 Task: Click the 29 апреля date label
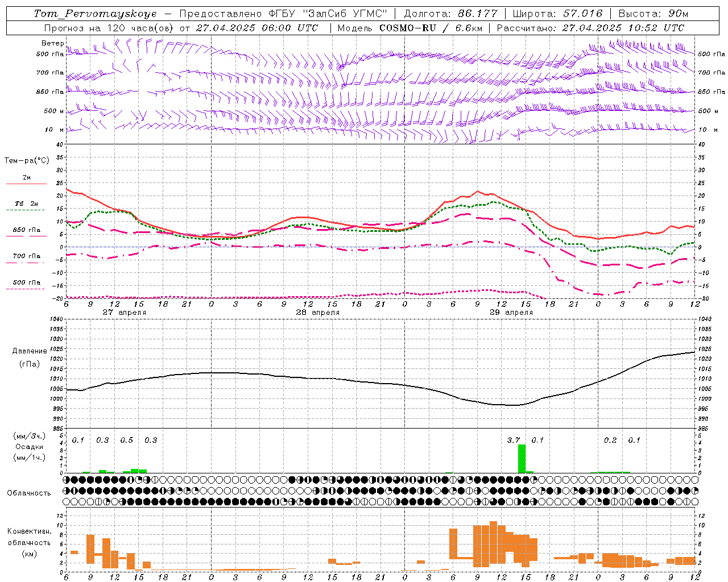[511, 313]
